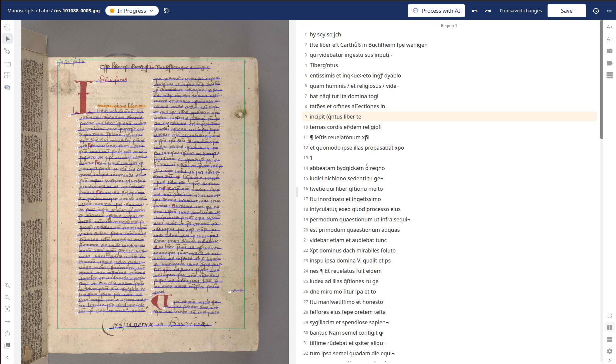This screenshot has height=364, width=616.
Task: Select the pen drawing tool
Action: click(7, 51)
